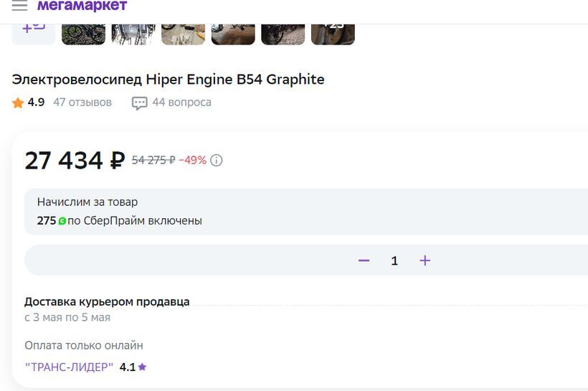Click the green SberSpasibo bonus icon
The width and height of the screenshot is (588, 391).
[62, 221]
